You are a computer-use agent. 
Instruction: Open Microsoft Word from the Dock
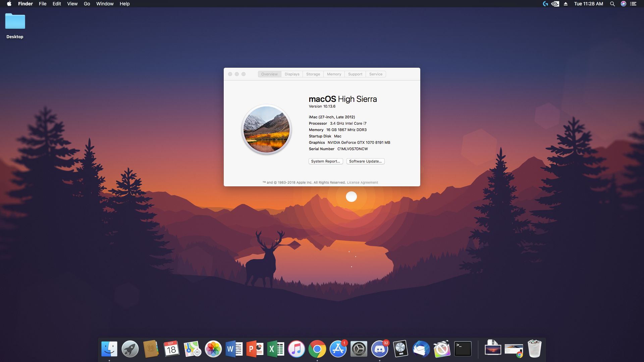tap(234, 349)
